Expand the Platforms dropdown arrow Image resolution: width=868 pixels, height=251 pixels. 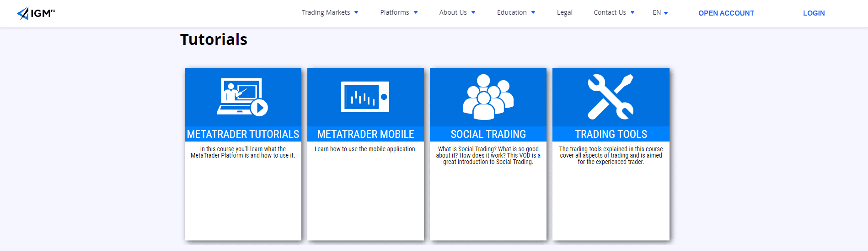point(416,13)
